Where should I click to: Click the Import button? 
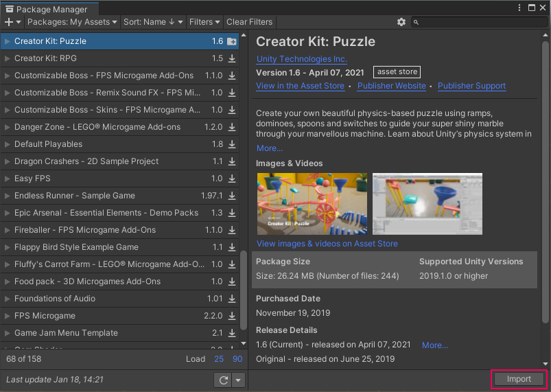(519, 379)
